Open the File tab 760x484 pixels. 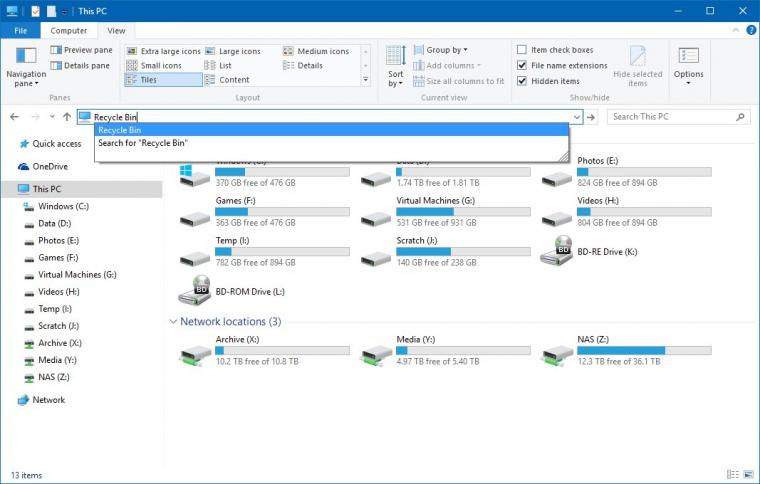(x=20, y=31)
